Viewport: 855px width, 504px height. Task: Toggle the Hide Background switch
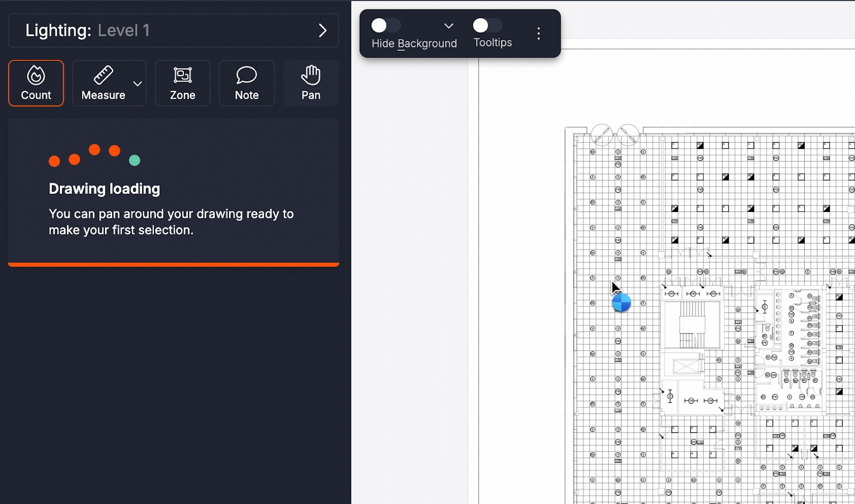[386, 25]
